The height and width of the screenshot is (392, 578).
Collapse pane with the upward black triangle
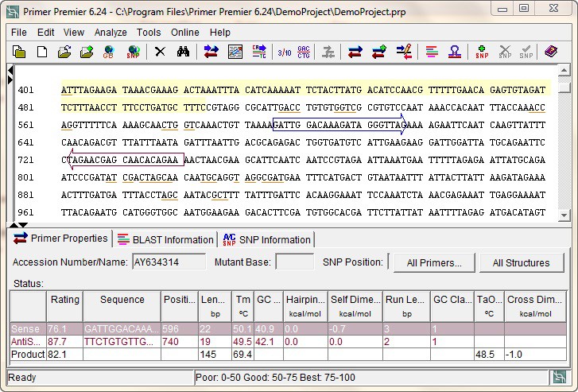pos(14,224)
